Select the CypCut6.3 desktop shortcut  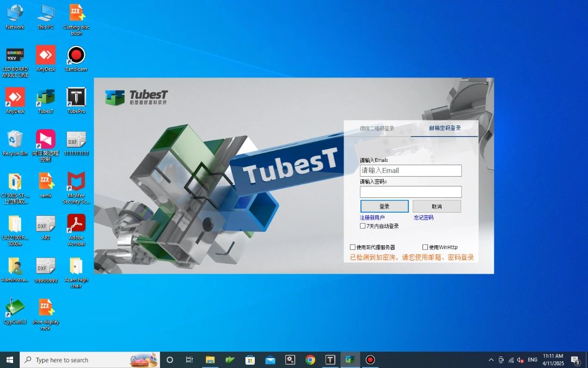15,312
